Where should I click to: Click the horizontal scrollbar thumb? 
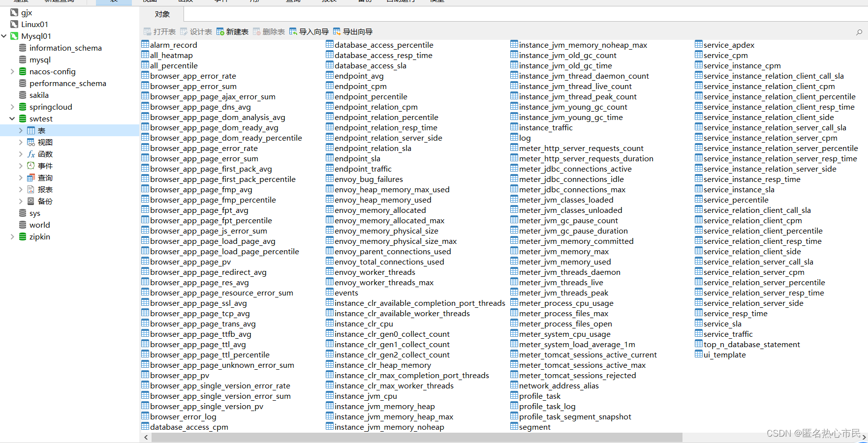[417, 437]
